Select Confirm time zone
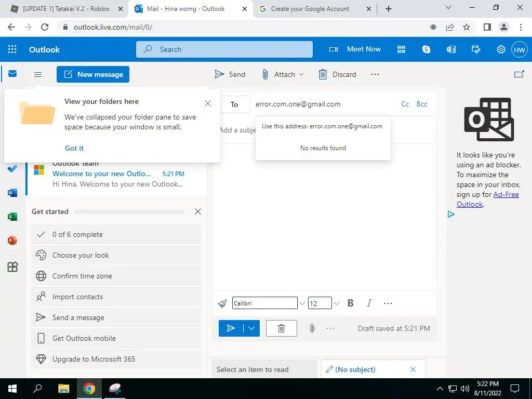 tap(116, 276)
